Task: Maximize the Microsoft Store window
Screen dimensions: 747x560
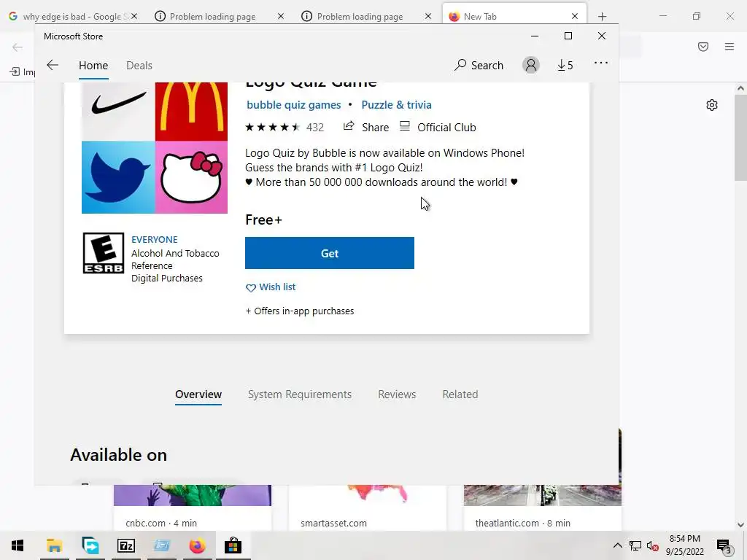Action: (x=568, y=36)
